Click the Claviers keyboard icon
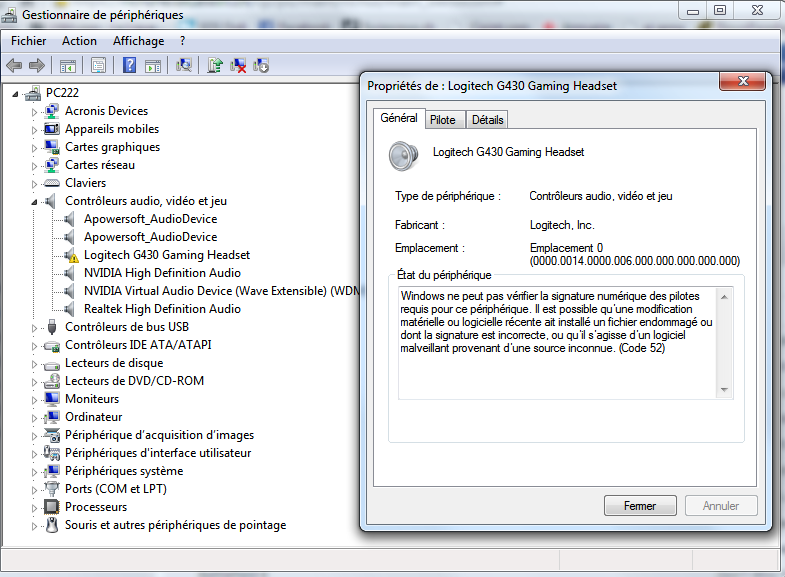This screenshot has height=577, width=785. [x=52, y=183]
